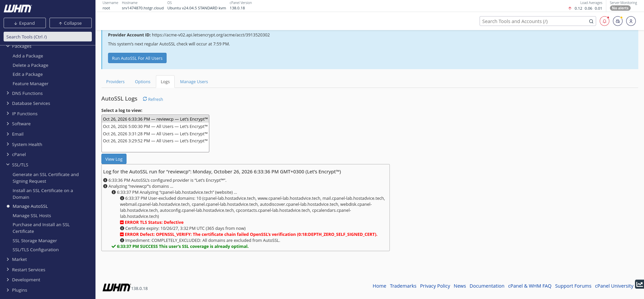Click the View Log button
The image size is (644, 299).
point(114,159)
